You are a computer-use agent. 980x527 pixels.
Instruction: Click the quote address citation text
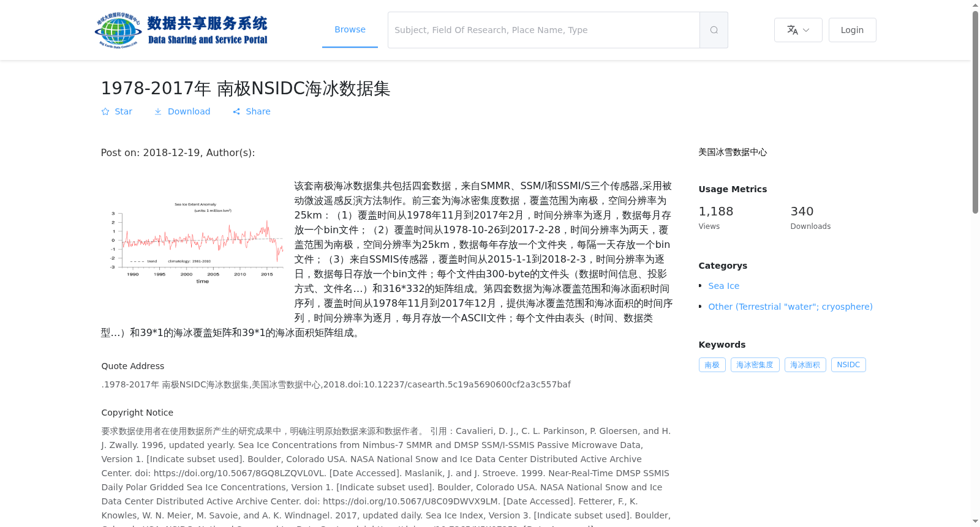pos(336,384)
